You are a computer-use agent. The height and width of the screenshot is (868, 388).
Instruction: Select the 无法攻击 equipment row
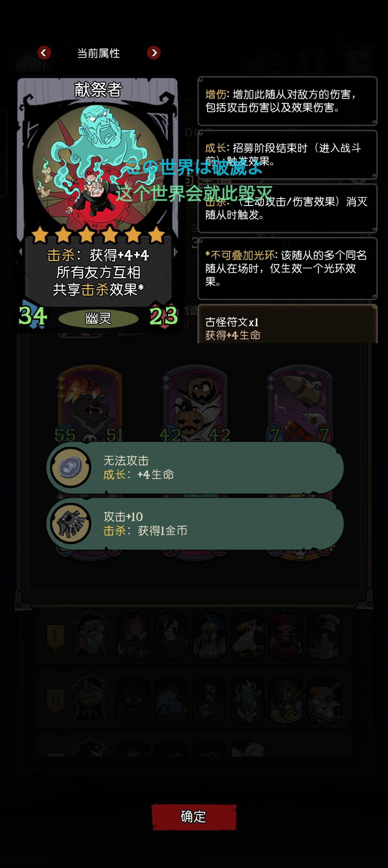(195, 468)
